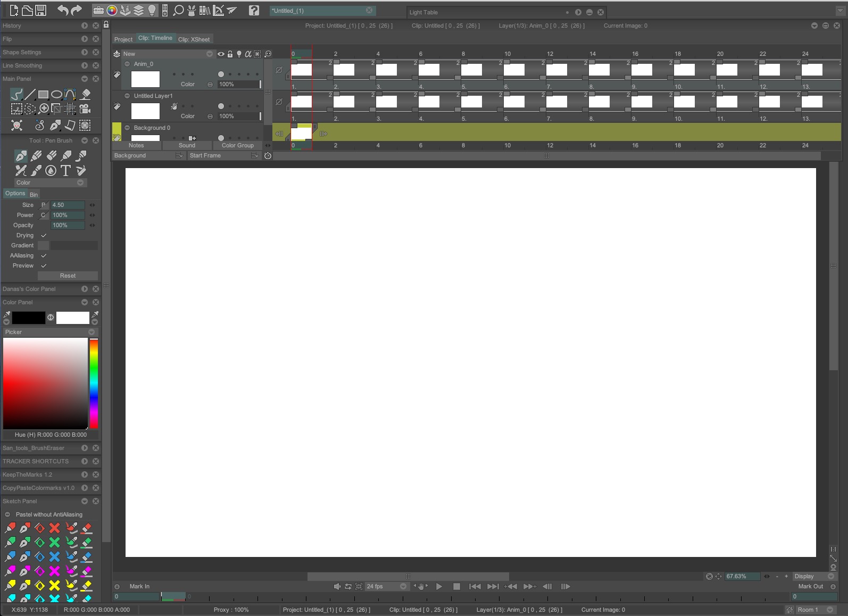The height and width of the screenshot is (616, 848).
Task: Undo the last action
Action: click(x=63, y=10)
